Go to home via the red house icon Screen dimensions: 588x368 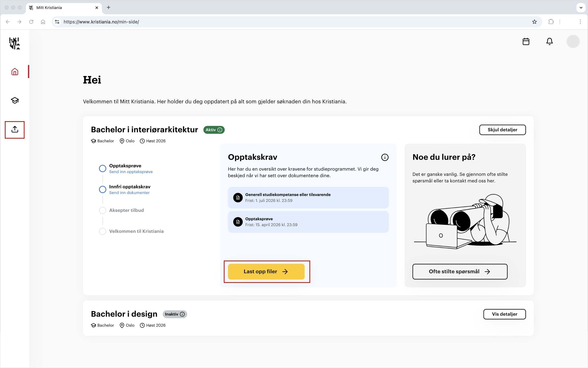pos(15,72)
